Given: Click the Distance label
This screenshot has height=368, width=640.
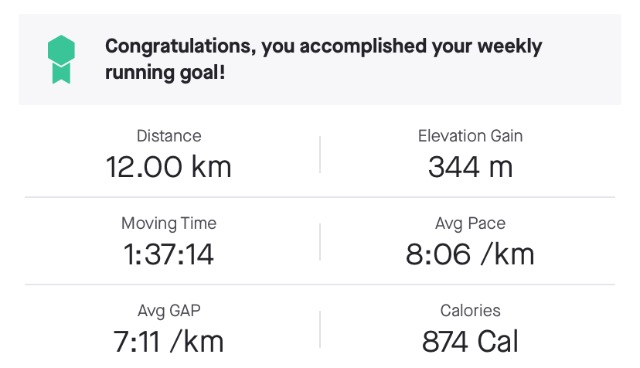Looking at the screenshot, I should [x=169, y=136].
